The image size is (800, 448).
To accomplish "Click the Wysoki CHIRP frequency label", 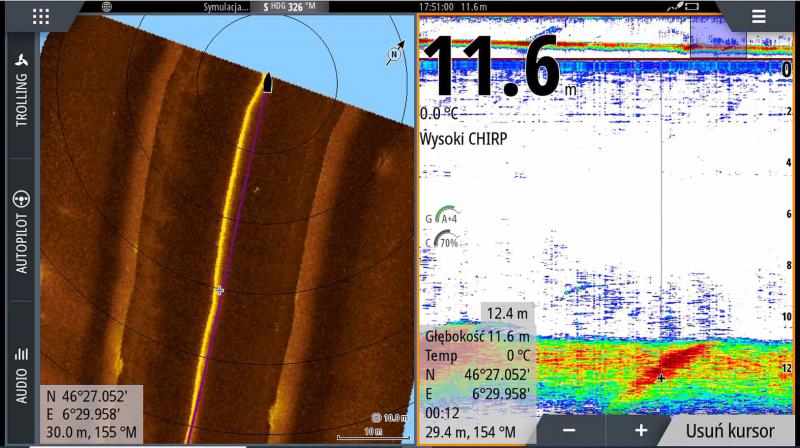I will point(463,139).
